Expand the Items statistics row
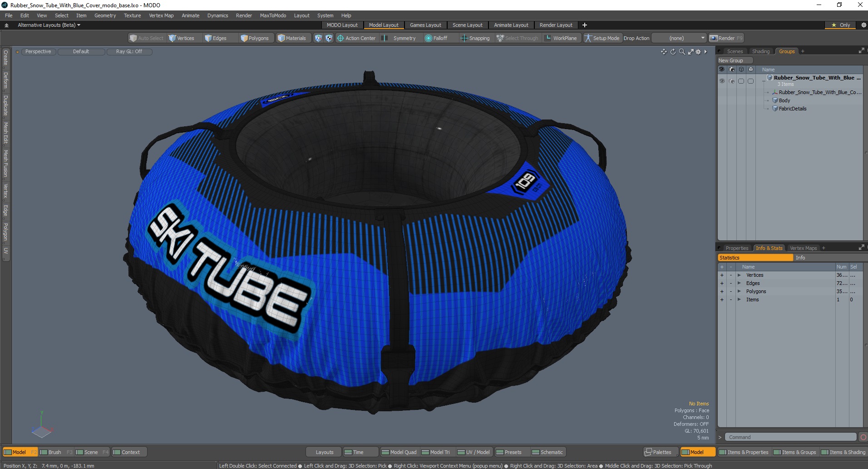 (x=739, y=299)
